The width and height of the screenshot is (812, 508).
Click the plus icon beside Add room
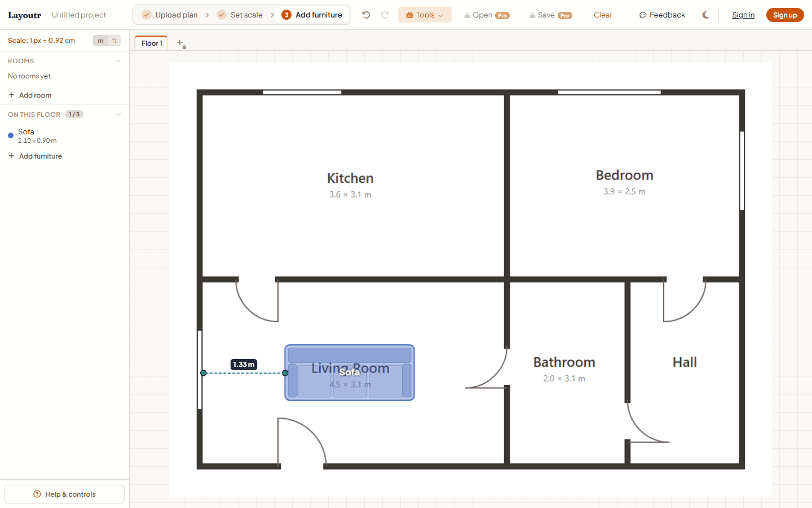11,95
